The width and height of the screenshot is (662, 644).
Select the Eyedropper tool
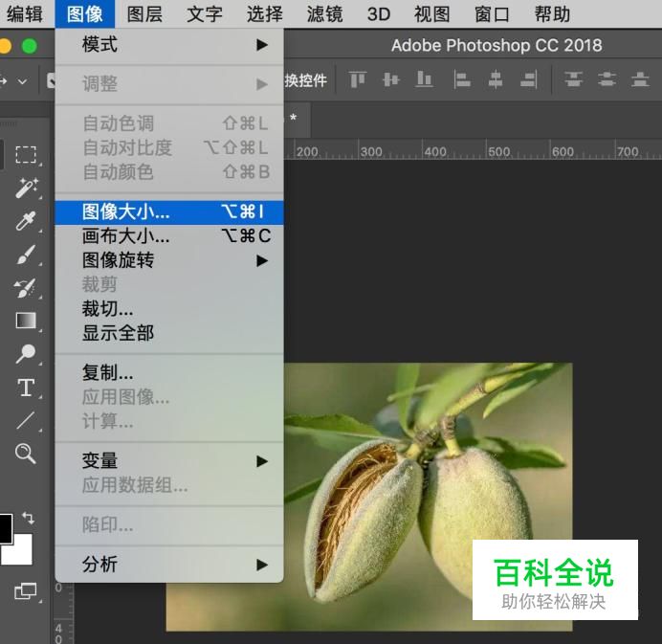pyautogui.click(x=25, y=220)
